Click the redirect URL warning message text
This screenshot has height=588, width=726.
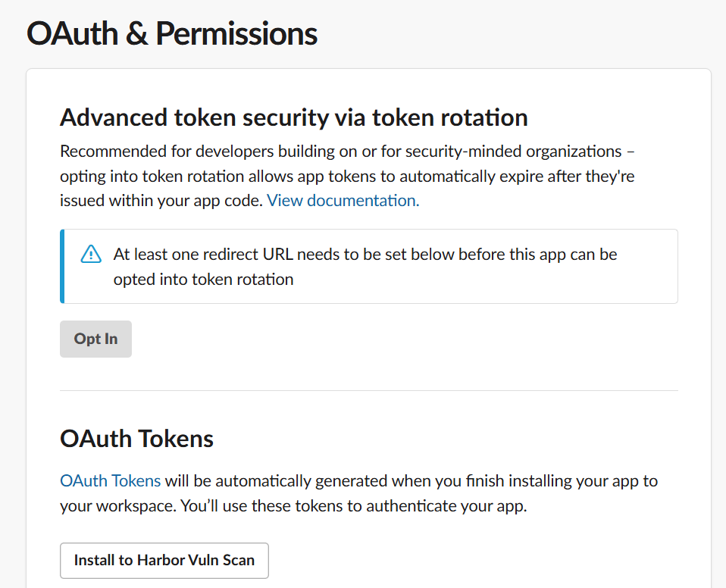[365, 255]
